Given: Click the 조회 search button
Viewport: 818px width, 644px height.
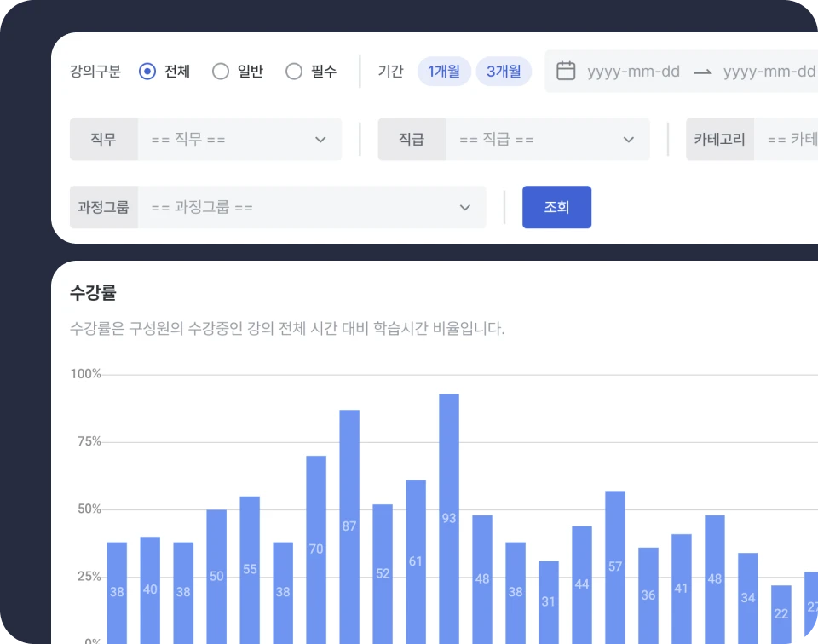Looking at the screenshot, I should [x=556, y=207].
